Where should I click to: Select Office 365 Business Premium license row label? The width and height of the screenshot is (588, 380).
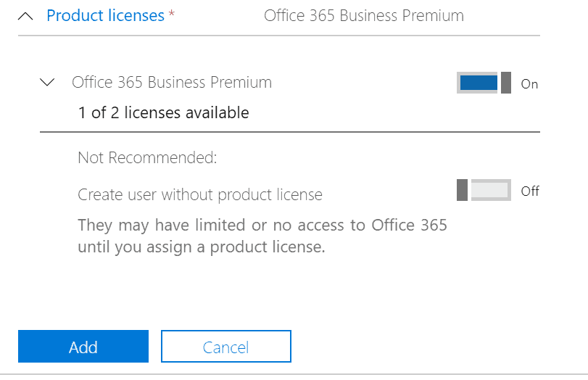coord(172,82)
